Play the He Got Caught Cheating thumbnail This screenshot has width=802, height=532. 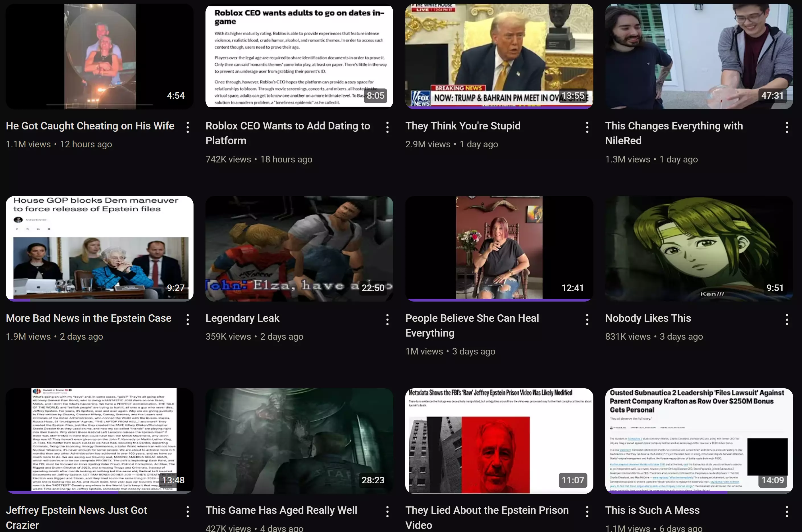coord(99,56)
